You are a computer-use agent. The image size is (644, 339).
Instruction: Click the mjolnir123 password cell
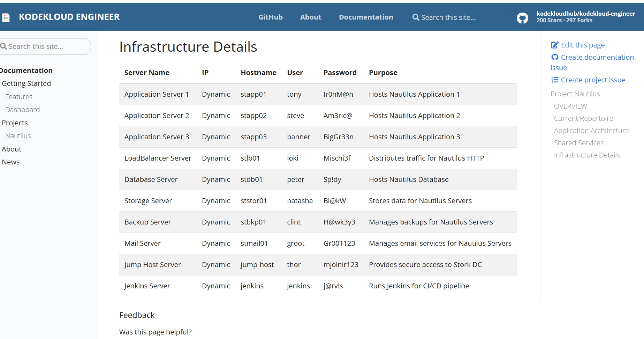(x=341, y=265)
